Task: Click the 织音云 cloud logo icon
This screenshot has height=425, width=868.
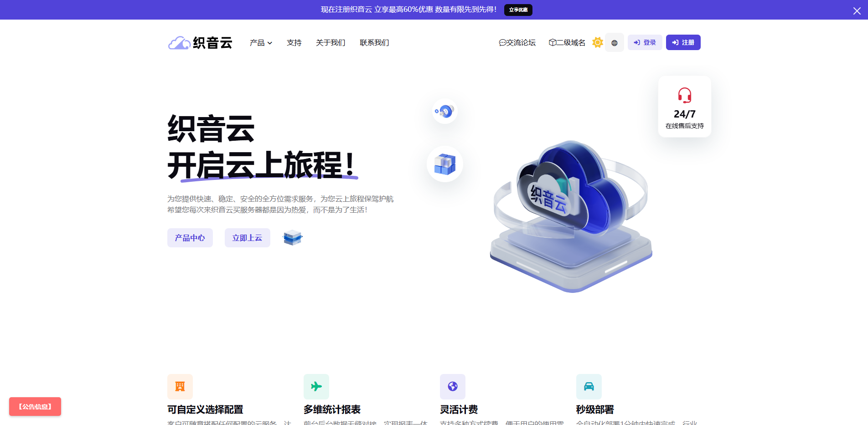Action: pos(179,42)
